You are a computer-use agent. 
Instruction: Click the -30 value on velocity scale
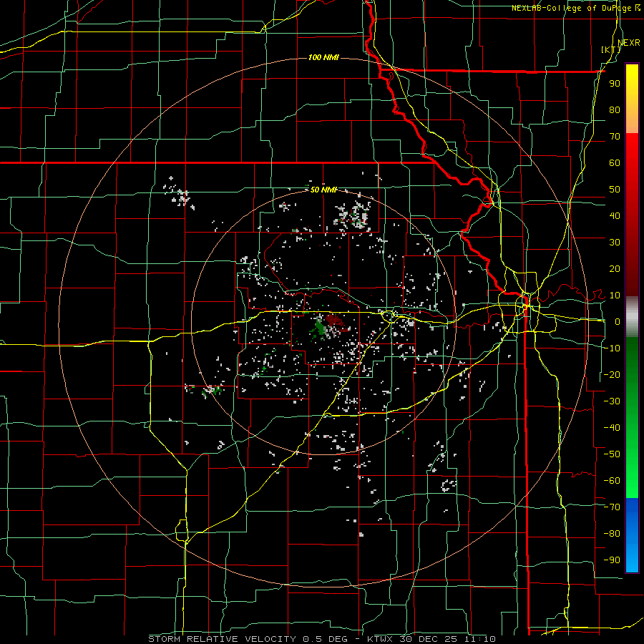click(x=612, y=401)
